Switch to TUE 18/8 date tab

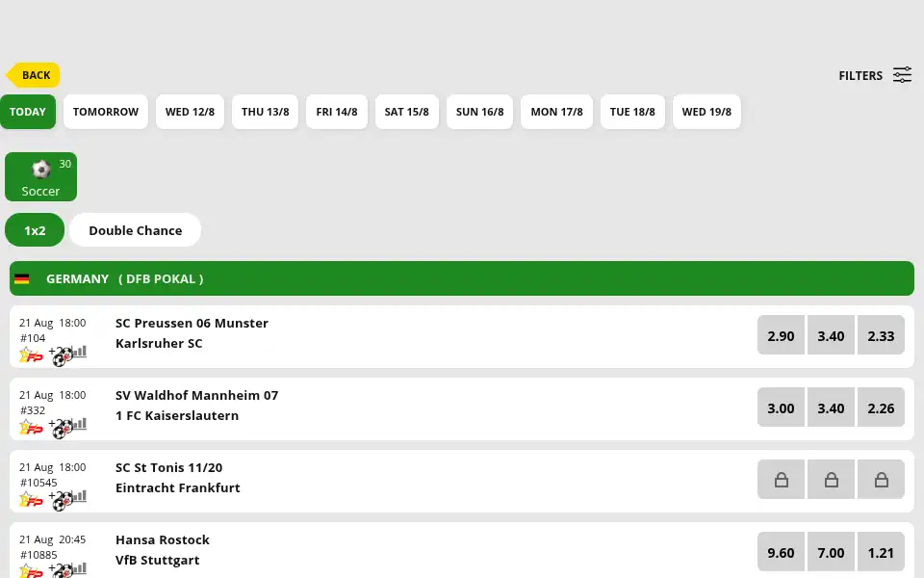pyautogui.click(x=632, y=112)
